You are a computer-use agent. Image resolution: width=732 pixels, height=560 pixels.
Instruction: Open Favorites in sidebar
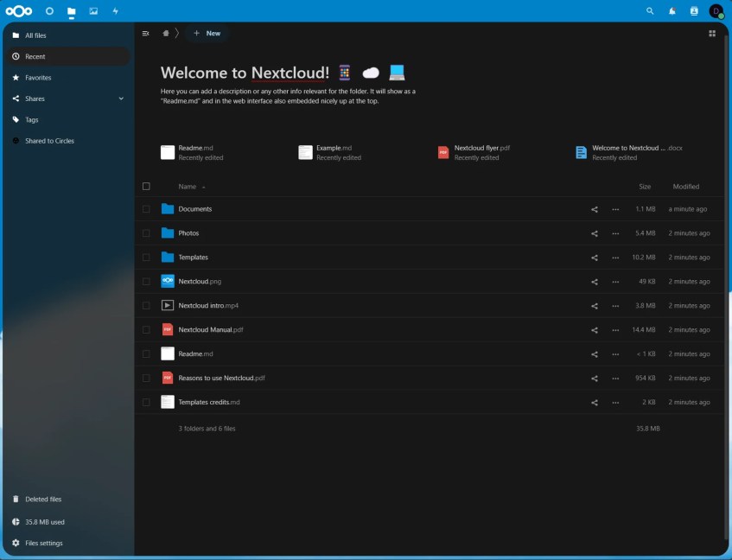(x=68, y=78)
